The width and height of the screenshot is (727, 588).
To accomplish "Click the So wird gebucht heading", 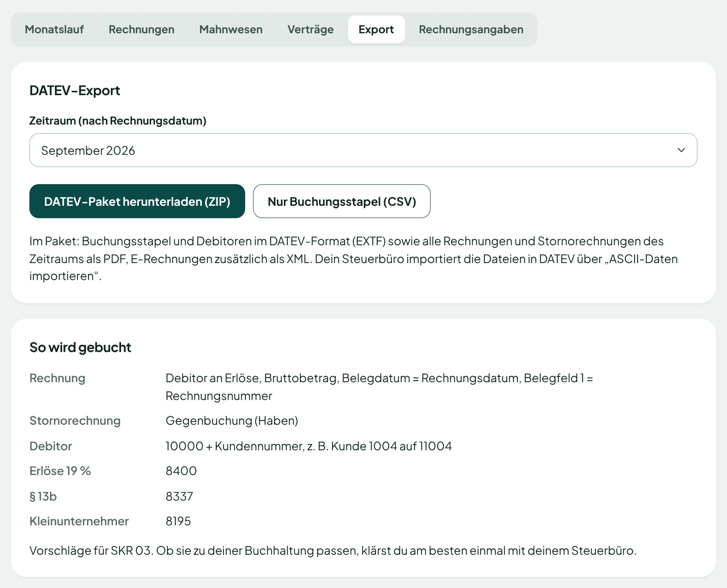I will [80, 347].
